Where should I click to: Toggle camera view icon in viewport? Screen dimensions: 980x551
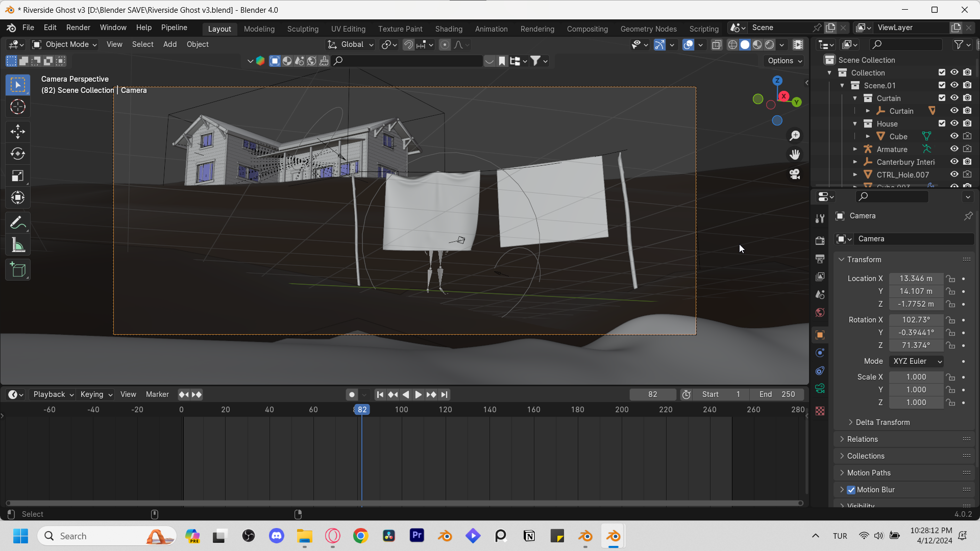[x=795, y=174]
